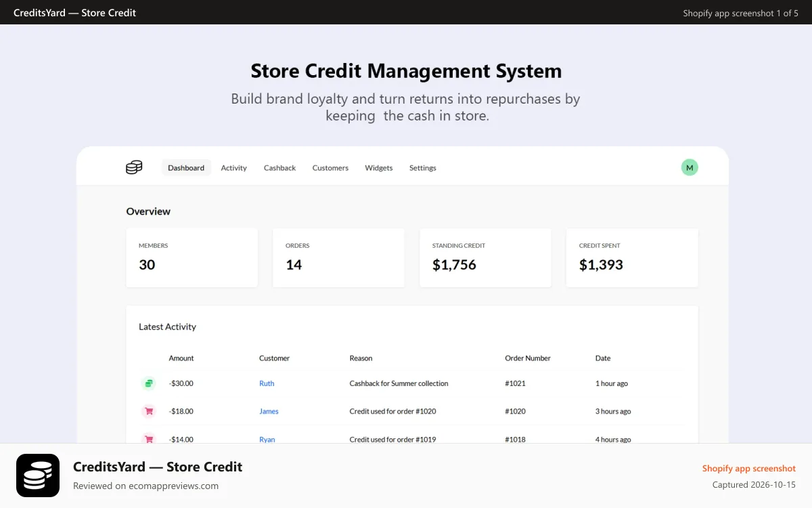
Task: Switch to the Dashboard tab
Action: click(186, 168)
